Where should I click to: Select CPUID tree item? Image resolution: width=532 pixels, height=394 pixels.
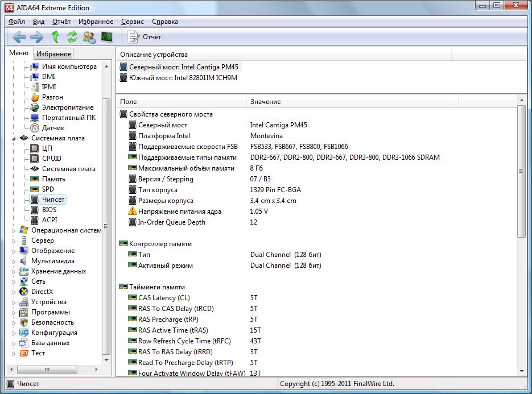tap(52, 159)
